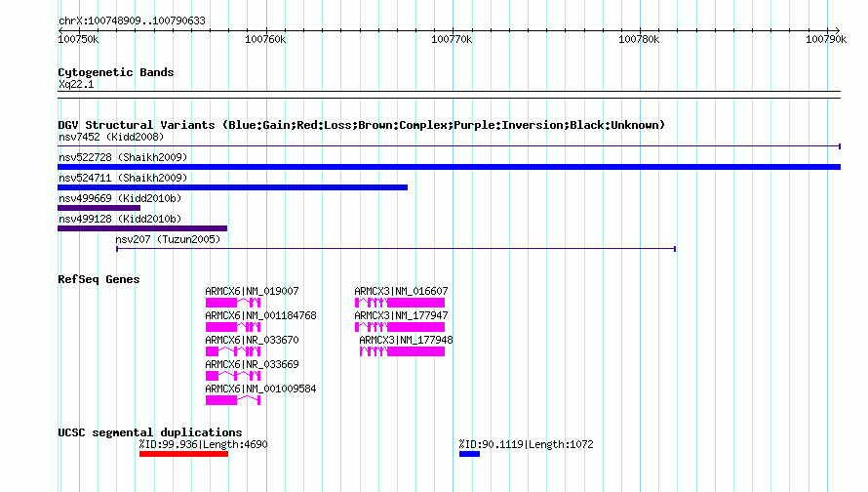868x492 pixels.
Task: Click the small blue segmental duplication bar
Action: (x=469, y=454)
